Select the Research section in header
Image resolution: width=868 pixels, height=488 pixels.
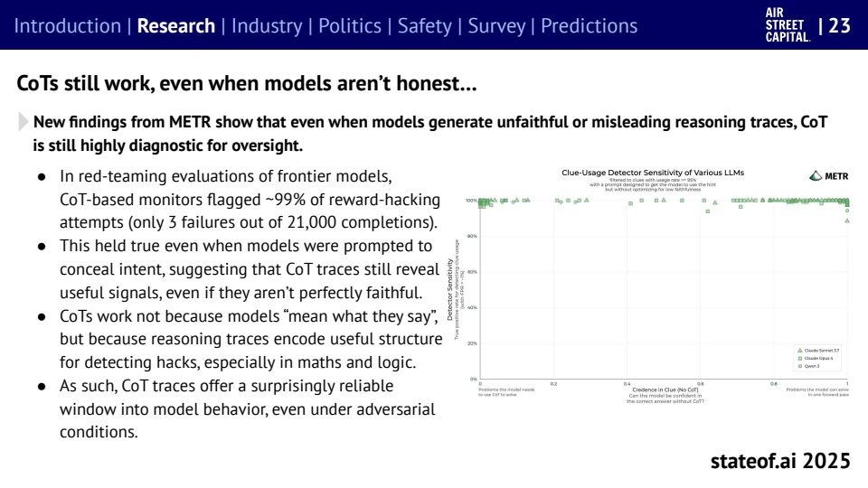(x=175, y=25)
